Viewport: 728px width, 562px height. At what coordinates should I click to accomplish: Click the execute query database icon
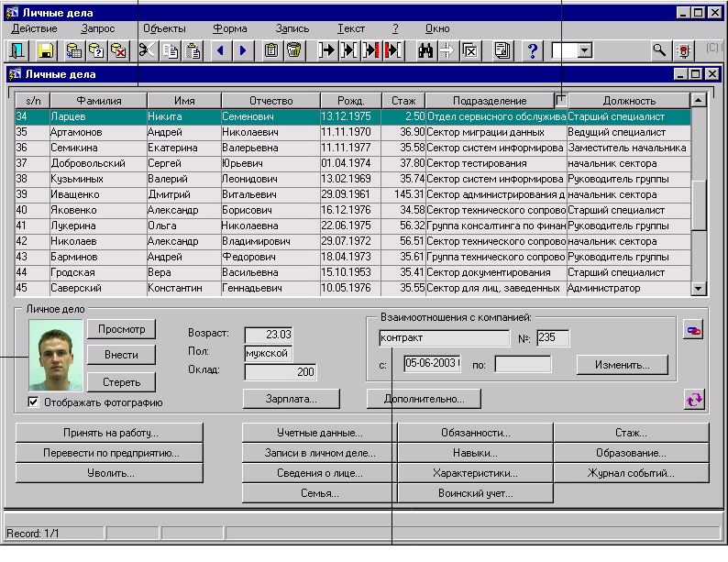click(74, 50)
